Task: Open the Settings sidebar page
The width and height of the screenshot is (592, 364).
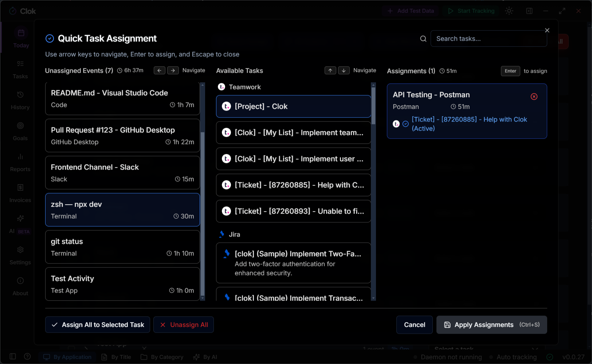Action: [x=20, y=256]
